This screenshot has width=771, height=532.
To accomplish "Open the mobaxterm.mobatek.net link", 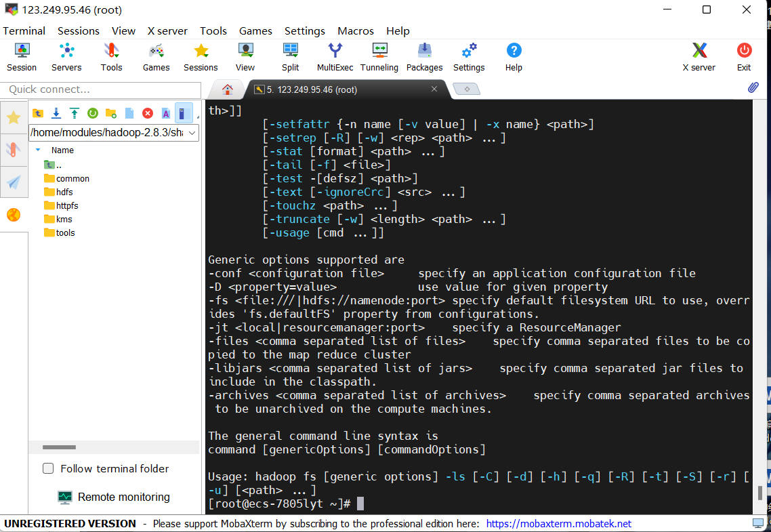I will tap(558, 523).
